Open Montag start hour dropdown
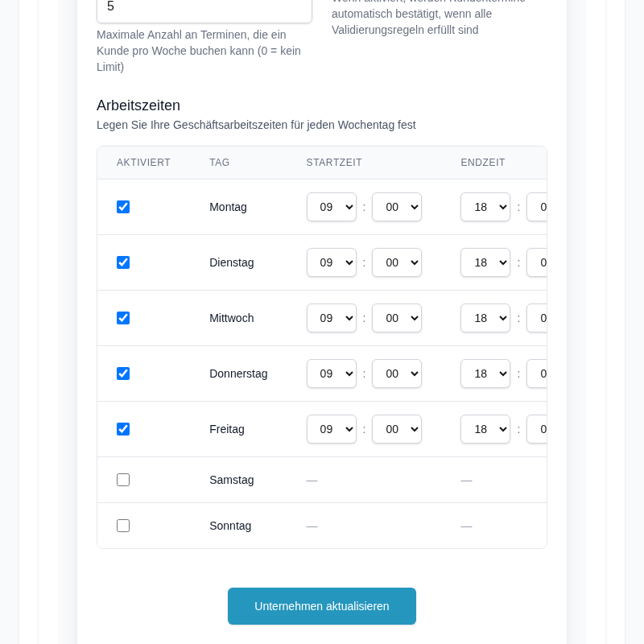Screen dimensions: 644x644 (331, 207)
